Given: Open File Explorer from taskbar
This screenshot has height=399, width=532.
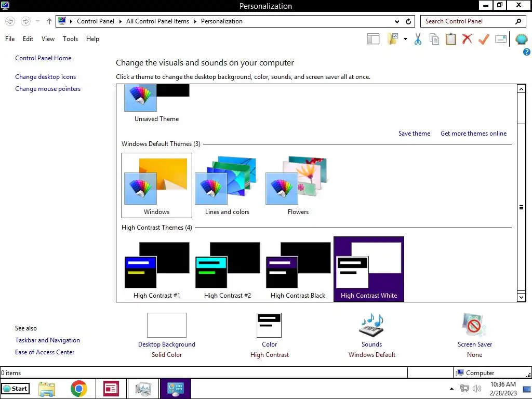Looking at the screenshot, I should coord(47,389).
